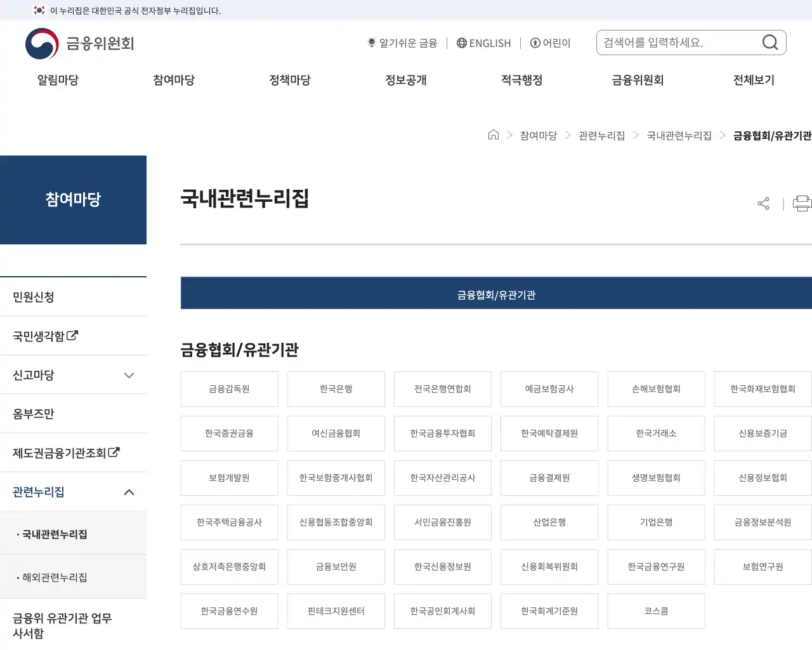
Task: Click the 금융위원회 logo emblem
Action: pyautogui.click(x=42, y=44)
